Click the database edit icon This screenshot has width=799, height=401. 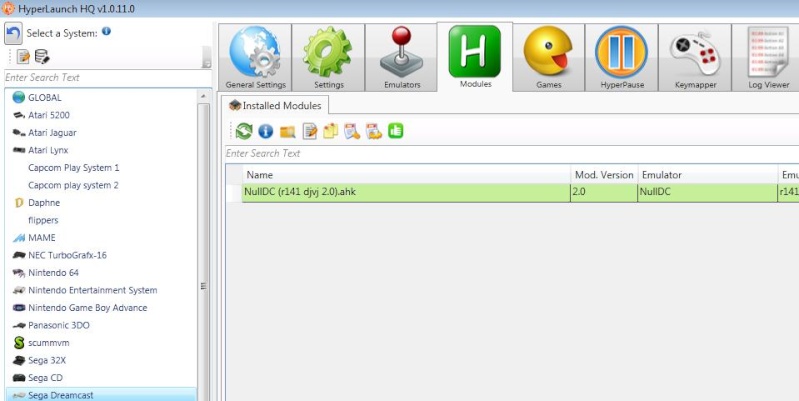42,57
